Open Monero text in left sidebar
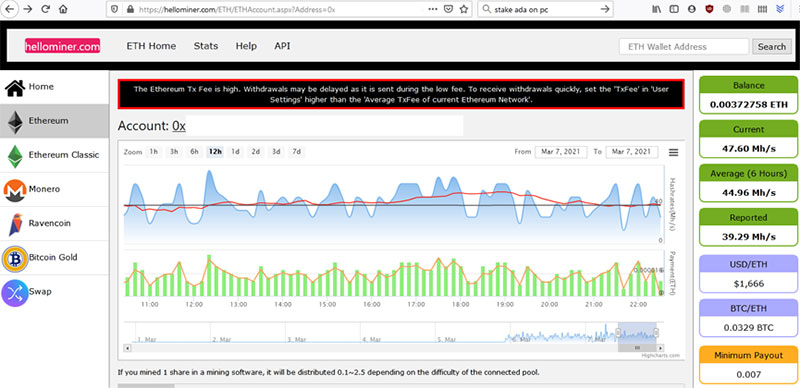 click(x=44, y=189)
